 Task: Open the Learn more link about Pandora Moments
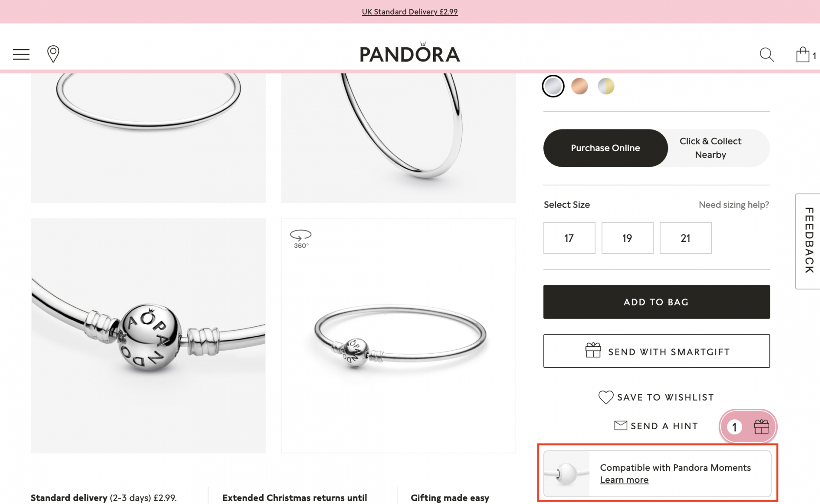point(624,480)
